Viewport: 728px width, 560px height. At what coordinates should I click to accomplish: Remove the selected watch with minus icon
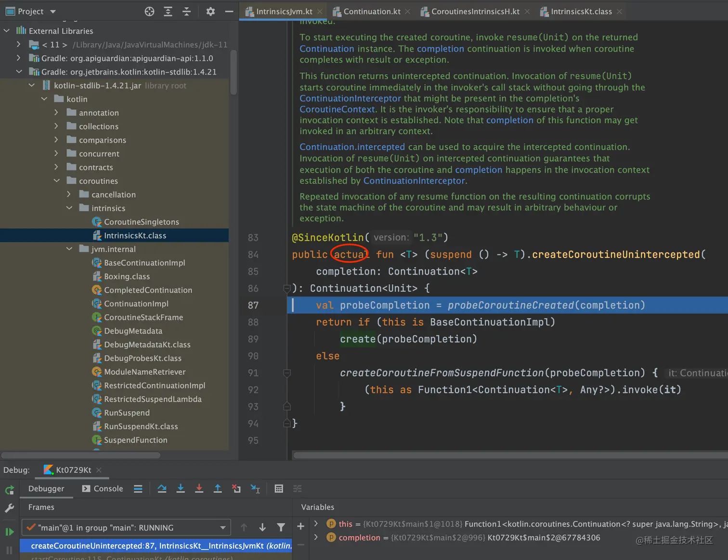(300, 545)
